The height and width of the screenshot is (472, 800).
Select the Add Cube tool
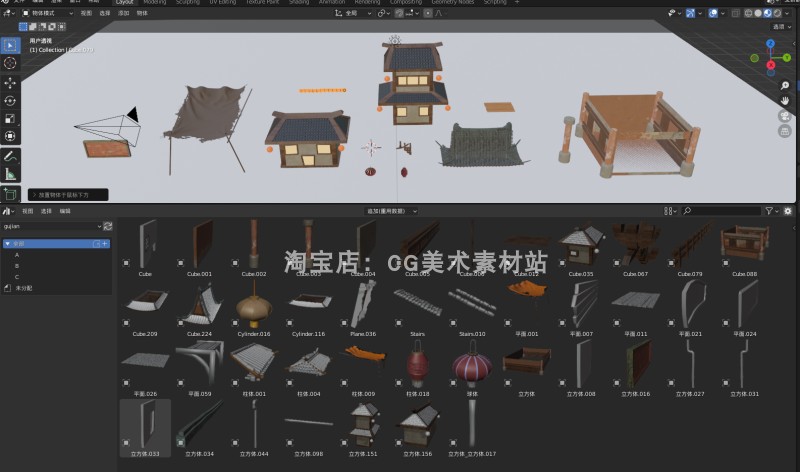point(10,194)
